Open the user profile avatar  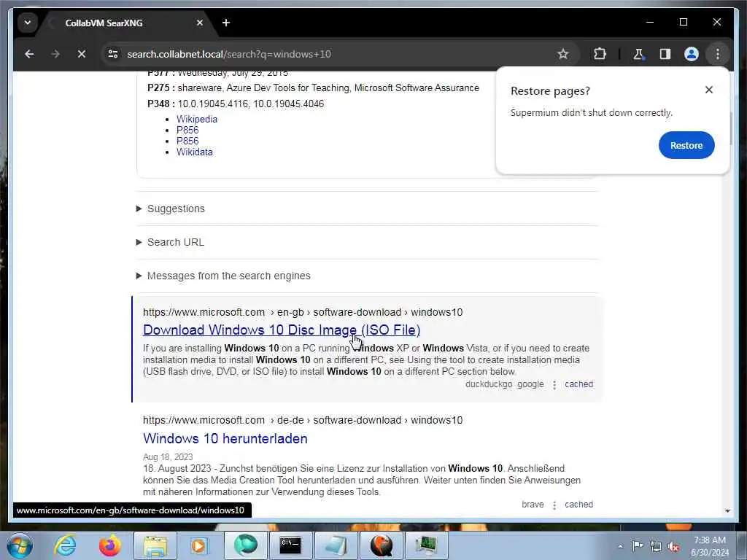click(x=692, y=54)
